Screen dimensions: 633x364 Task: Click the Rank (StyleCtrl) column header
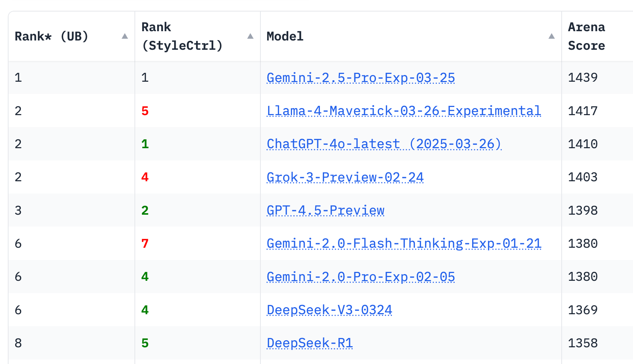tap(198, 36)
